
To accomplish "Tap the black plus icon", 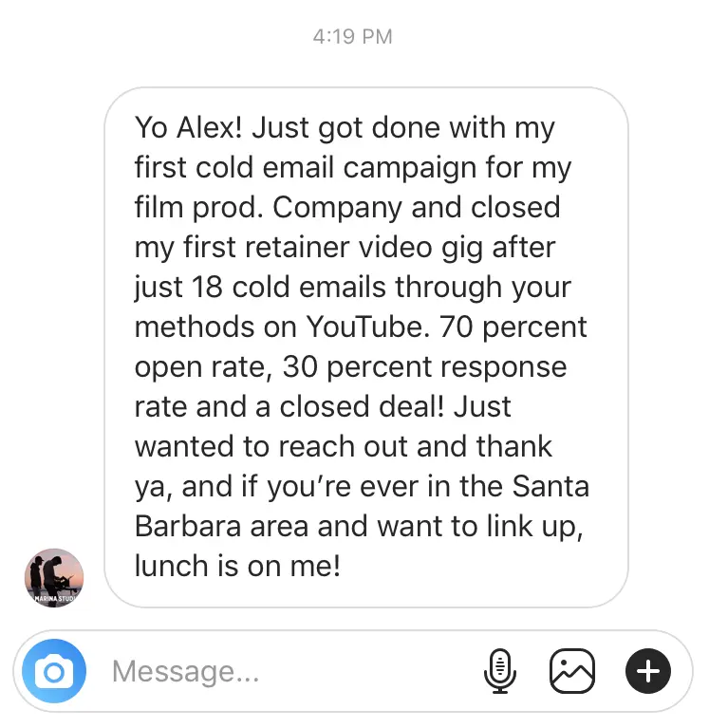I will 648,671.
